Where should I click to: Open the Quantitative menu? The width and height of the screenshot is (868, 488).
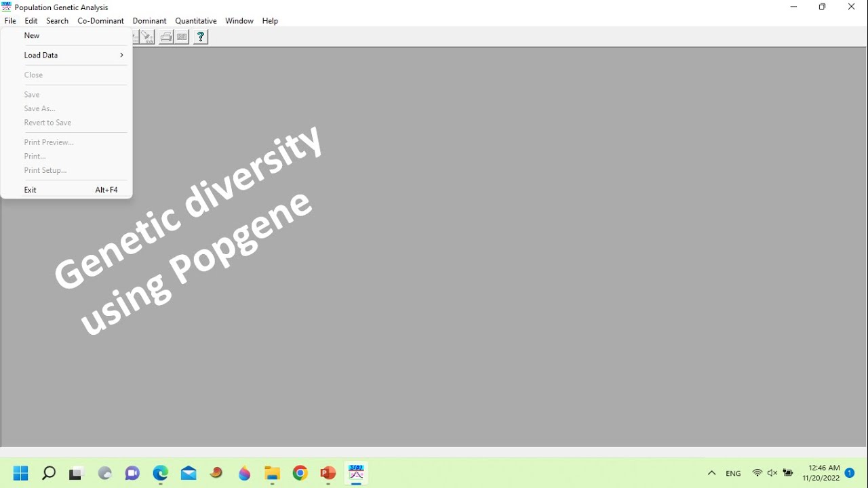pyautogui.click(x=196, y=21)
